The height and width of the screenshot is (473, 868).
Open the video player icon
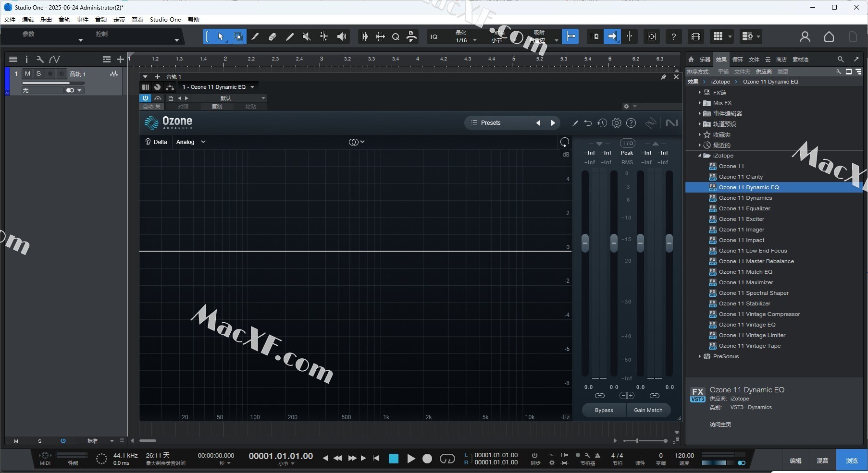tap(695, 36)
